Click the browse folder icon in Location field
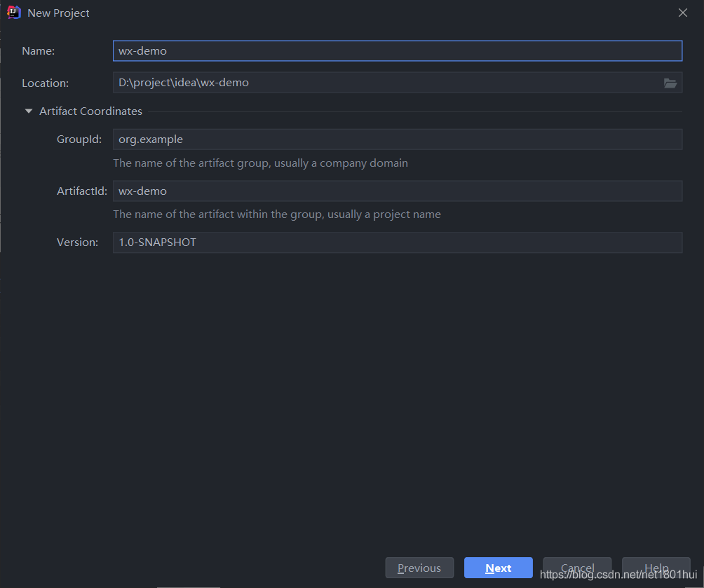The width and height of the screenshot is (704, 588). click(x=670, y=83)
